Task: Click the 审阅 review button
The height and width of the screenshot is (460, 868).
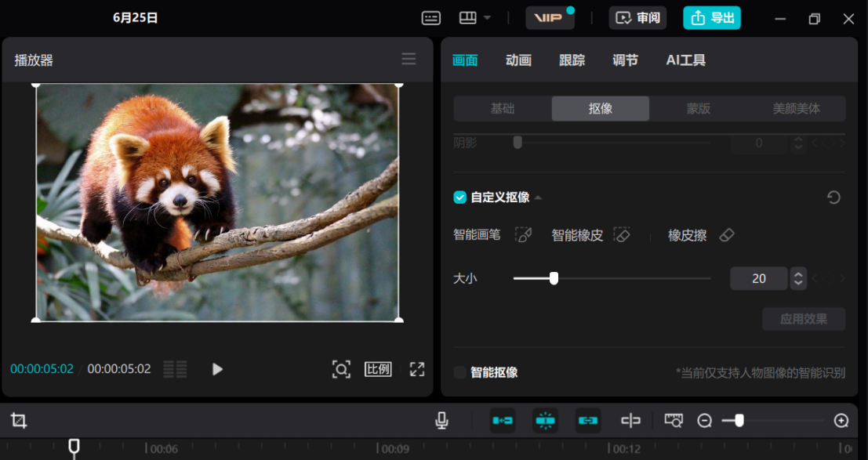Action: 637,17
